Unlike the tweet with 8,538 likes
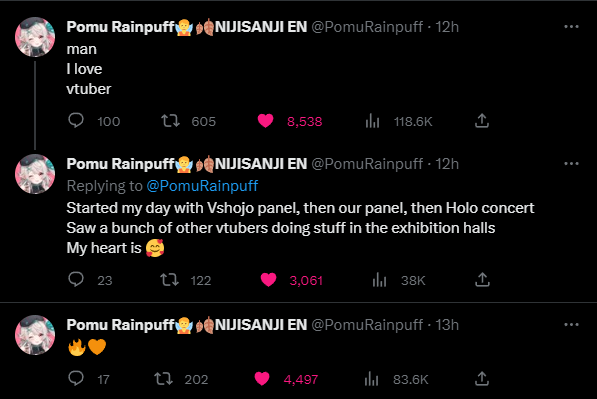 265,121
